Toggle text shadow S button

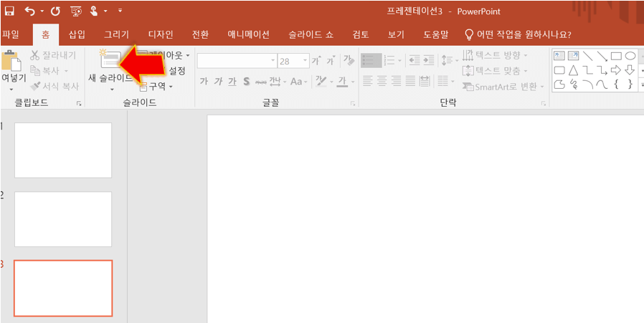coord(247,81)
